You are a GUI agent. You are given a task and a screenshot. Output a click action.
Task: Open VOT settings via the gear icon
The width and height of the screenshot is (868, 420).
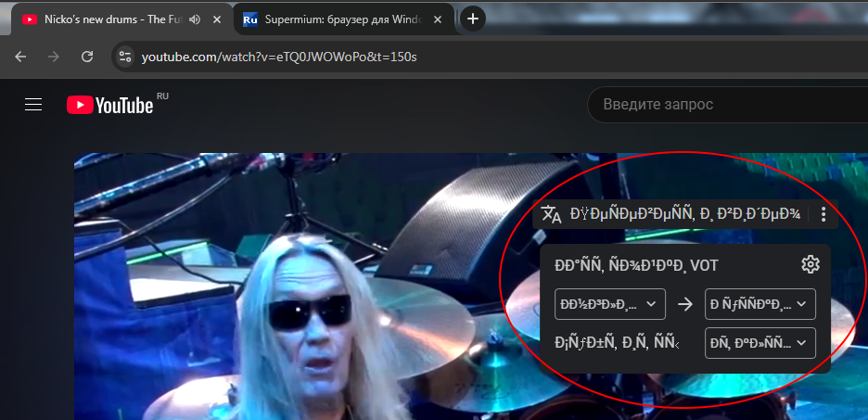(811, 265)
